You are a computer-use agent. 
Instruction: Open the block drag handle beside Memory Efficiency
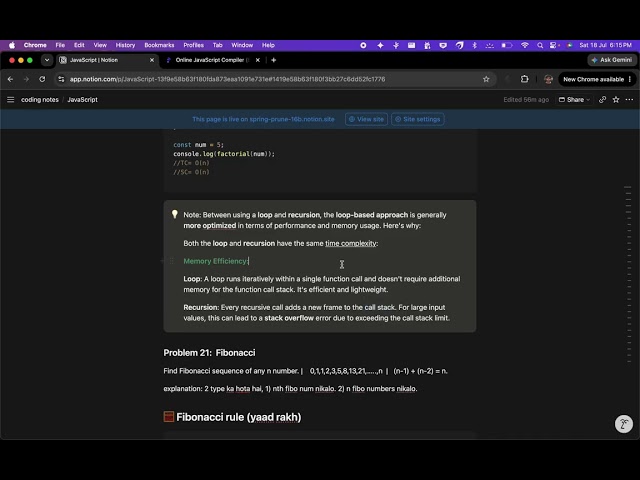171,261
